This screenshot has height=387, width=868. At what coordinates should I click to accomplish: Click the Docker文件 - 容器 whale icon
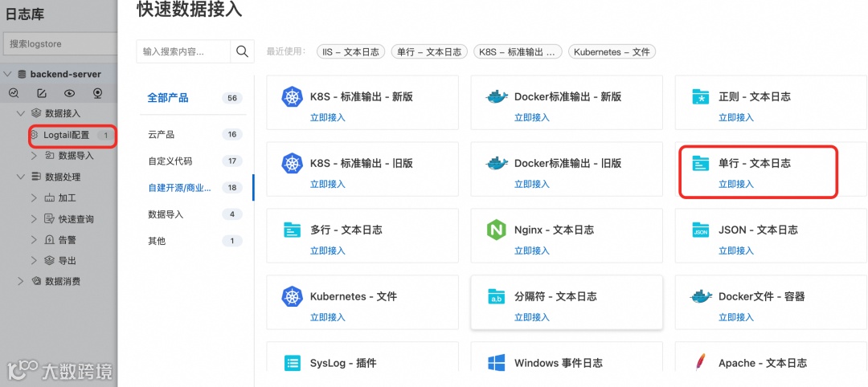click(x=700, y=296)
